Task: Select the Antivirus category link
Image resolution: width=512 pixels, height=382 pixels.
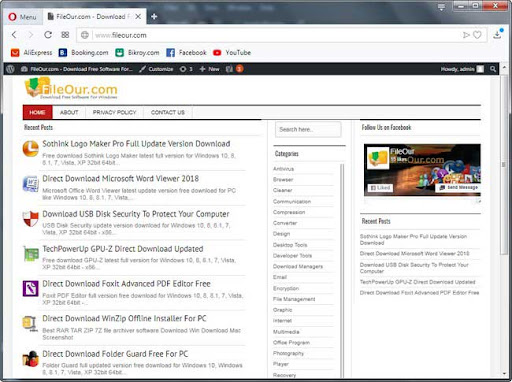Action: coord(283,169)
